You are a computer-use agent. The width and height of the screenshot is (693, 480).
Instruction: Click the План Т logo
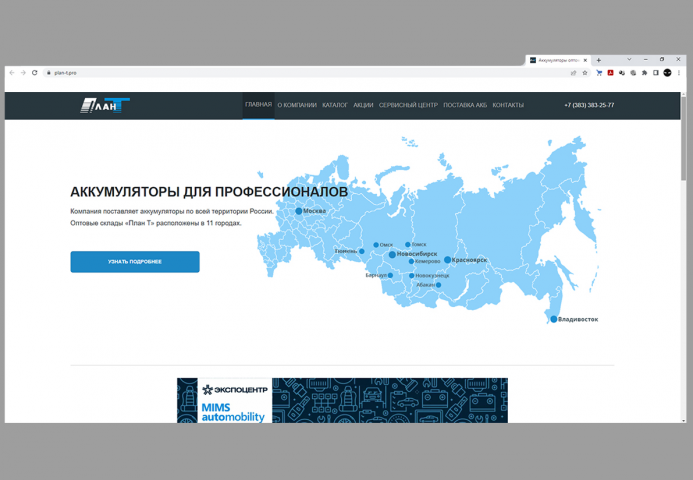105,106
